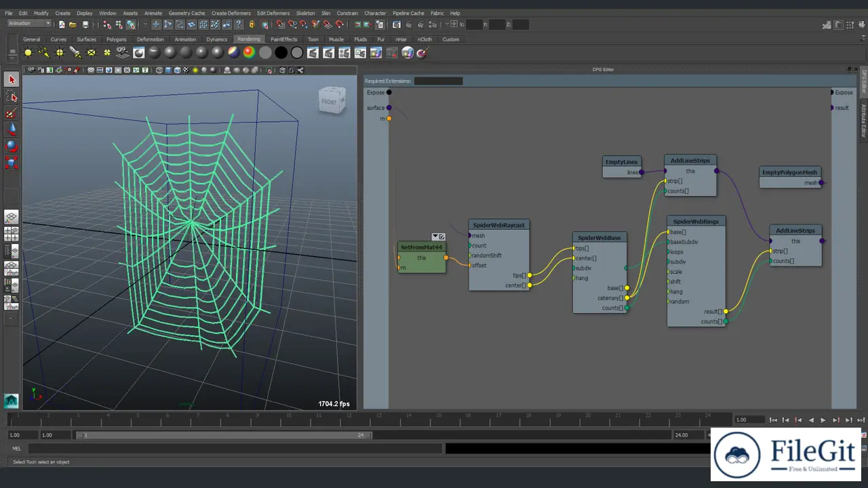The image size is (868, 488).
Task: Click the current frame number field
Action: click(x=749, y=420)
